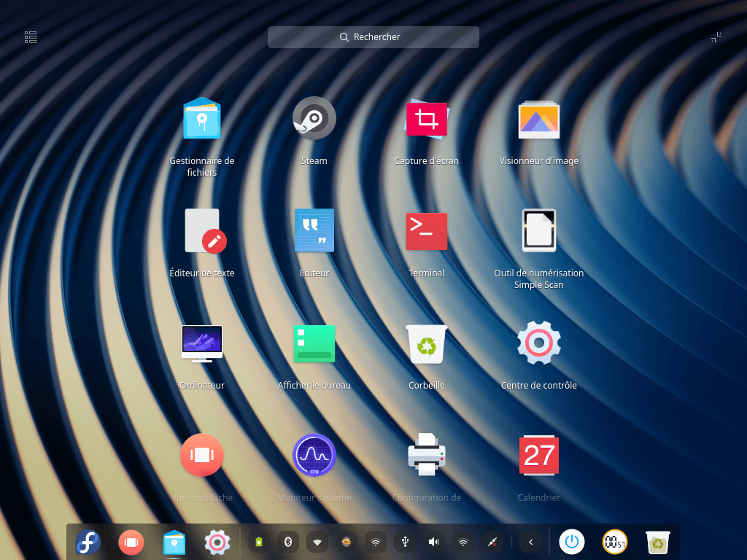Image resolution: width=747 pixels, height=560 pixels.
Task: Click the orange circular tray icon
Action: tap(347, 542)
